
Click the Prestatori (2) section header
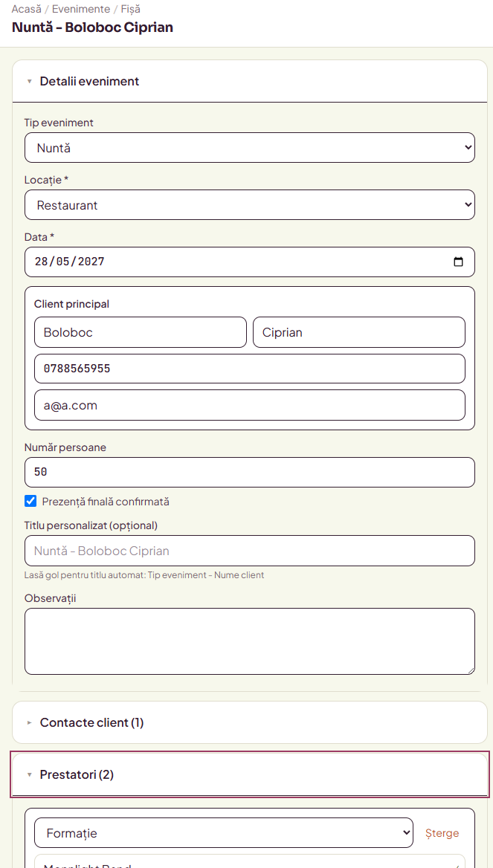pyautogui.click(x=250, y=774)
